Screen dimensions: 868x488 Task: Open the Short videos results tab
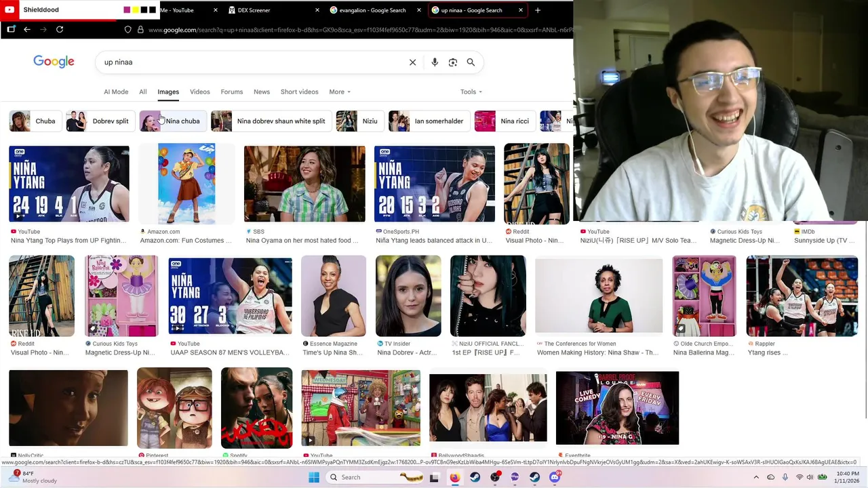click(299, 91)
